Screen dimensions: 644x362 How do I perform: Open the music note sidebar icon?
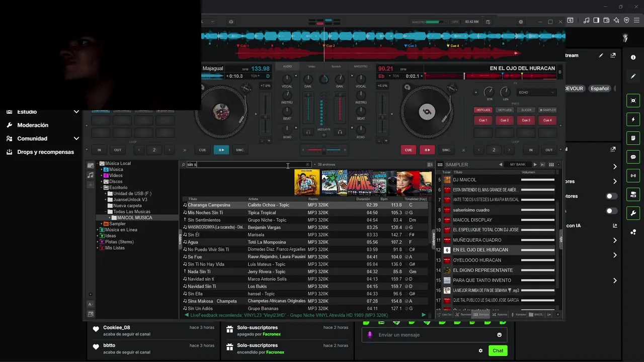91,175
